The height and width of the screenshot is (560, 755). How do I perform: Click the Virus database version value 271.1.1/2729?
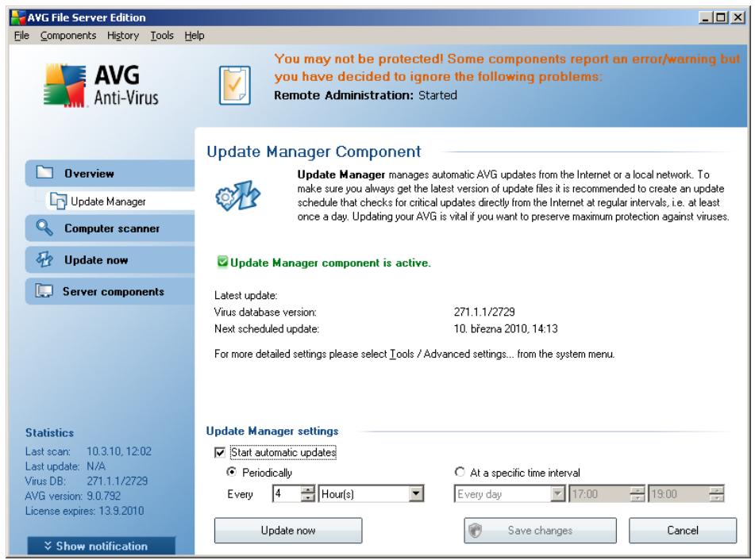pyautogui.click(x=484, y=312)
